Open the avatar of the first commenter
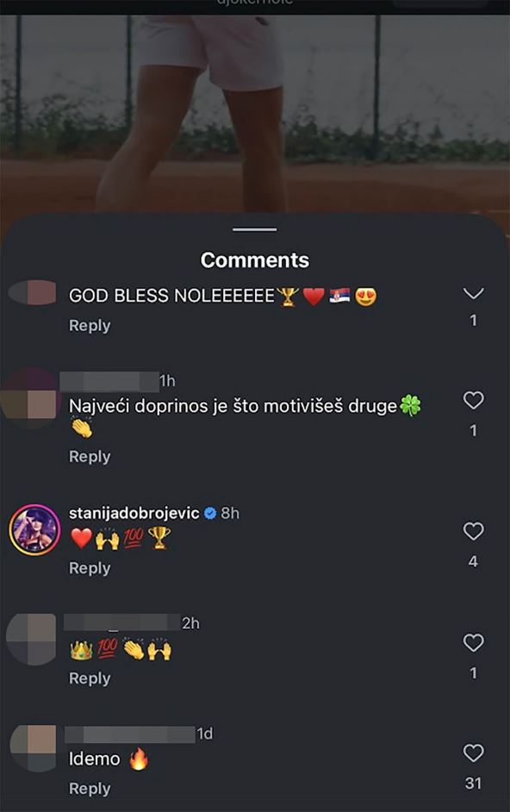Viewport: 510px width, 812px height. [32, 293]
